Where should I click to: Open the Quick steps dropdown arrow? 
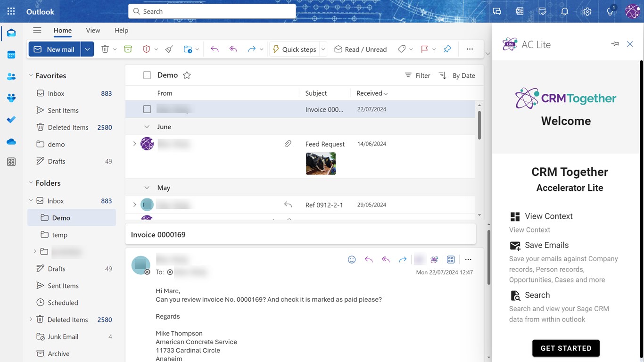pyautogui.click(x=323, y=49)
